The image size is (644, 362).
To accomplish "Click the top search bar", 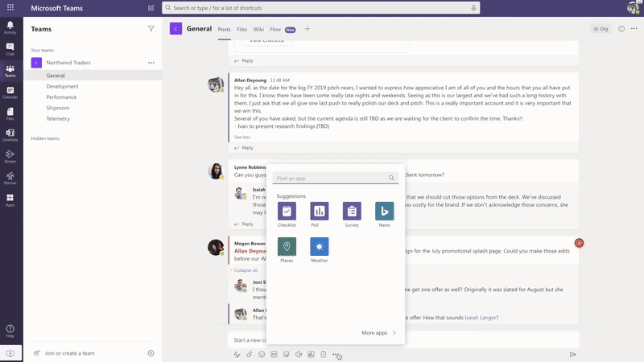I will pyautogui.click(x=320, y=8).
